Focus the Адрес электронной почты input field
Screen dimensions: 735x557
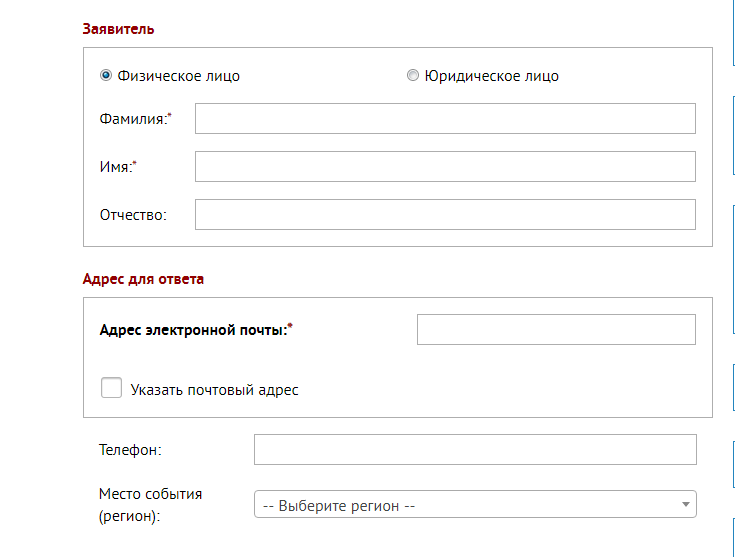tap(556, 330)
